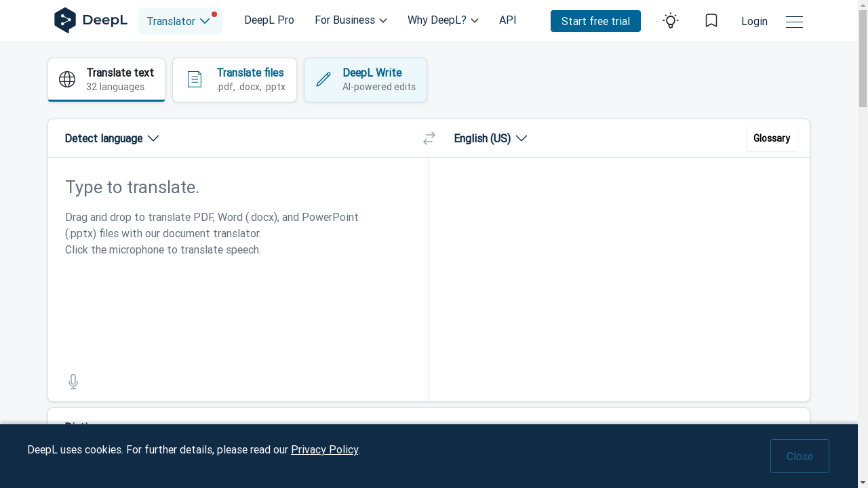The width and height of the screenshot is (868, 488).
Task: Click the document icon in Translate files
Action: 195,79
